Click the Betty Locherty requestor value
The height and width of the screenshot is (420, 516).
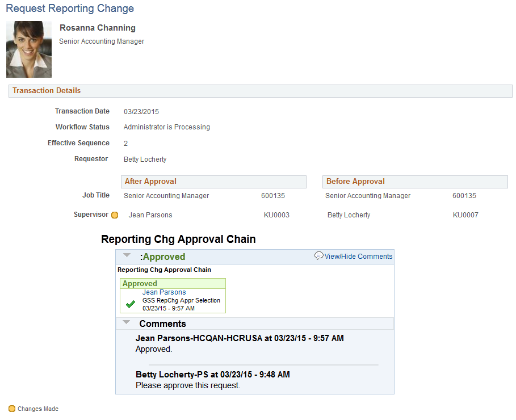click(x=145, y=159)
